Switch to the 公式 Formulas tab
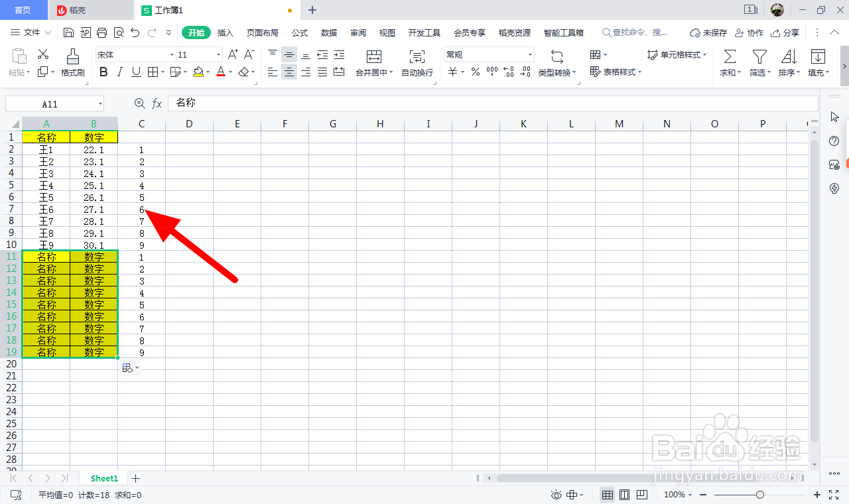Screen dimensions: 849x504 point(300,32)
